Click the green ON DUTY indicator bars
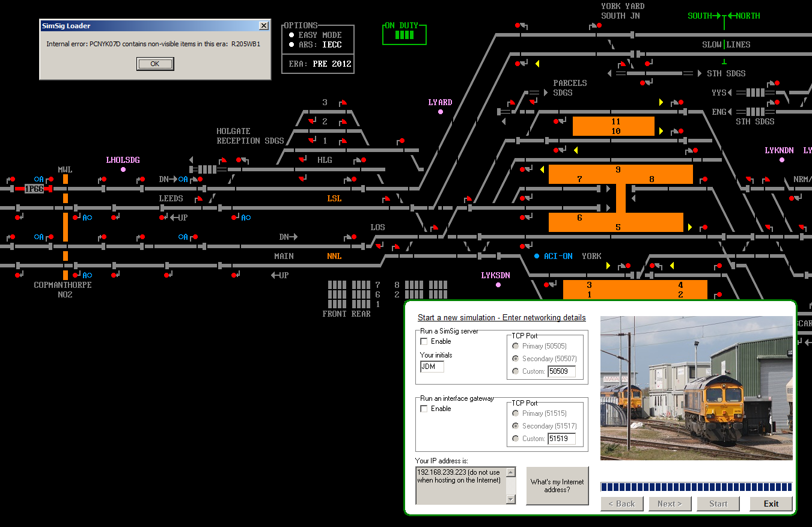Screen dimensions: 812x527 point(404,35)
